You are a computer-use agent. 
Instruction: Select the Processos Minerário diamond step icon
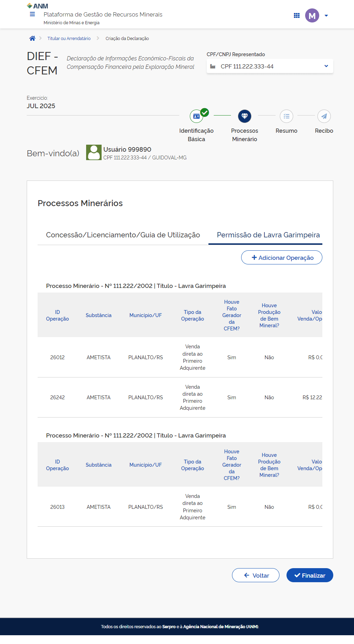(x=245, y=116)
